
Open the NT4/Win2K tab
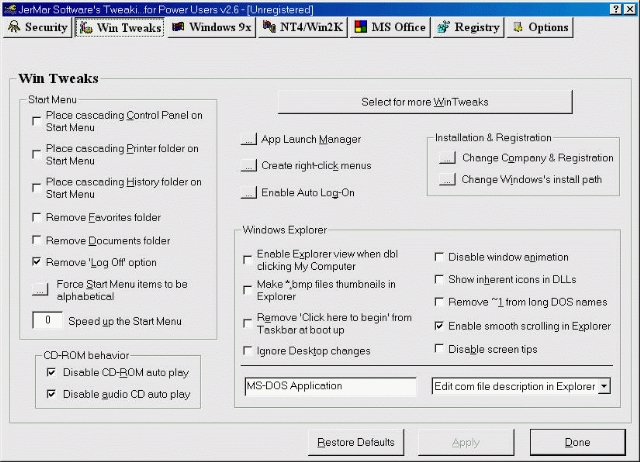(x=302, y=27)
